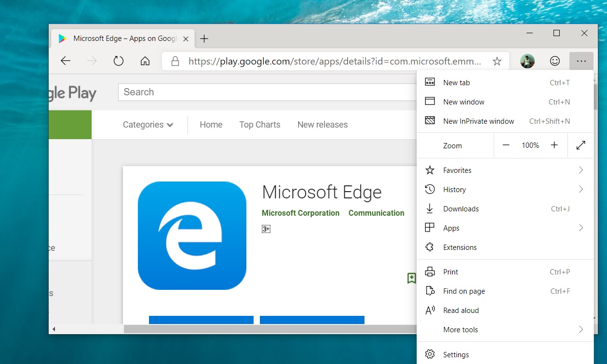Open New InPrivate window
The image size is (607, 364).
tap(505, 121)
